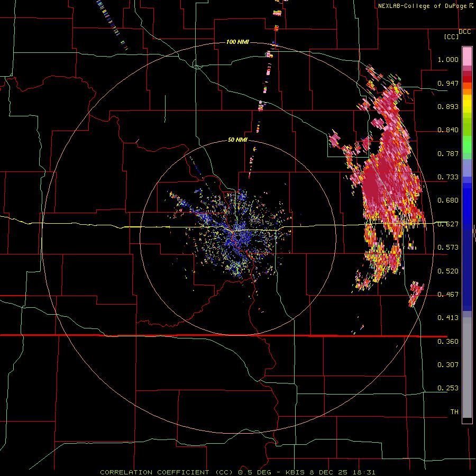Click the 0.307 legend value
476x476 pixels.
coord(448,365)
